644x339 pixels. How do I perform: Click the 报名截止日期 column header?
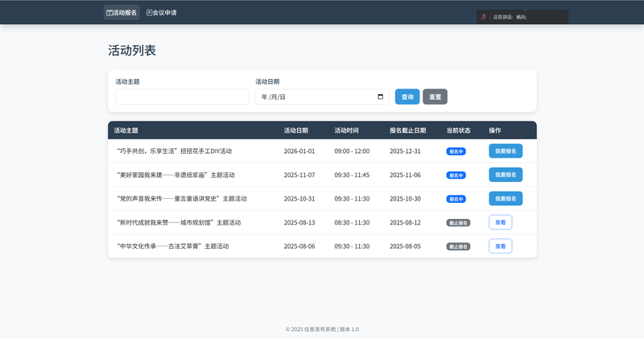tap(407, 130)
